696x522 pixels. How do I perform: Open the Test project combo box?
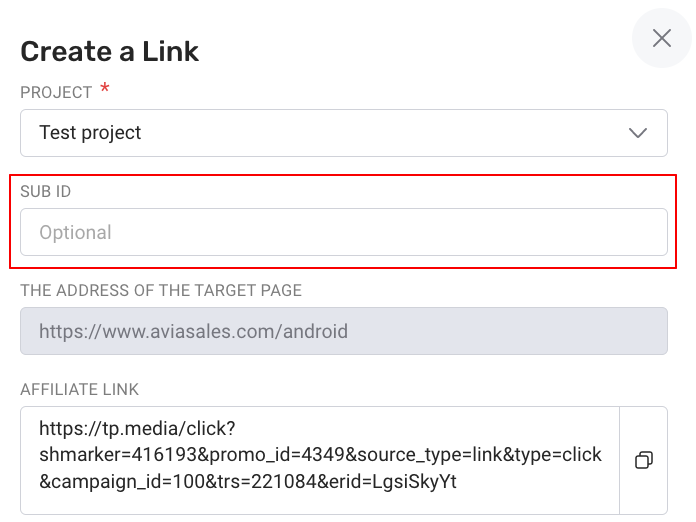coord(344,133)
